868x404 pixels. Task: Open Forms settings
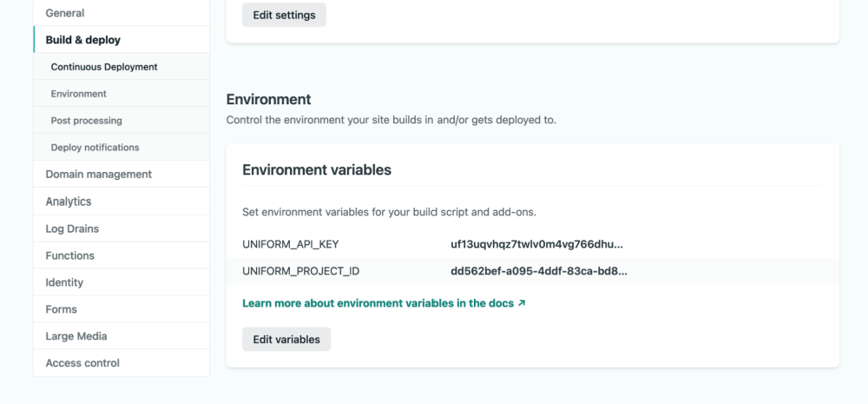click(x=62, y=309)
